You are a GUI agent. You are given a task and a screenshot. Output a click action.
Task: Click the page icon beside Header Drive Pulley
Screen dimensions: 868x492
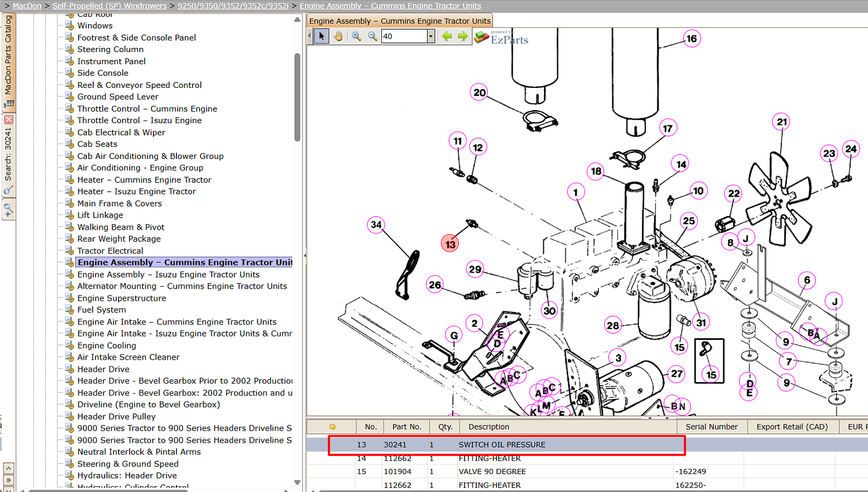69,417
